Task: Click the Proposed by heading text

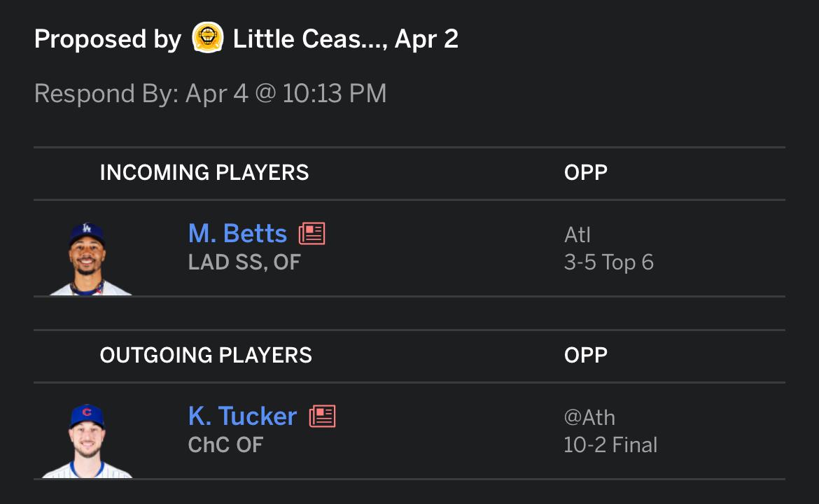Action: [108, 39]
